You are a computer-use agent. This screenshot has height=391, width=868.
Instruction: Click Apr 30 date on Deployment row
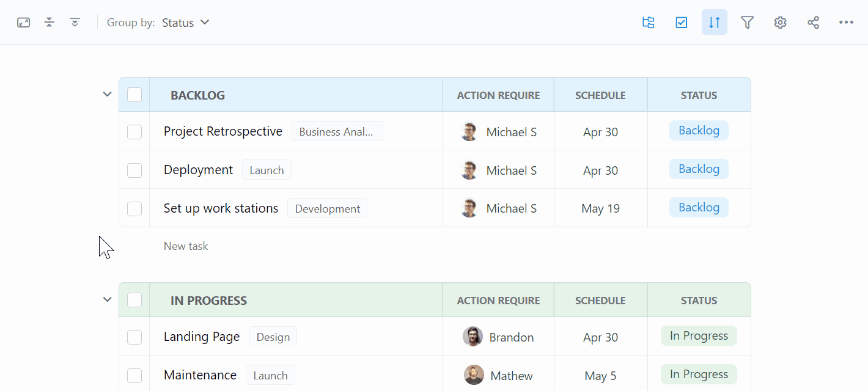tap(600, 170)
